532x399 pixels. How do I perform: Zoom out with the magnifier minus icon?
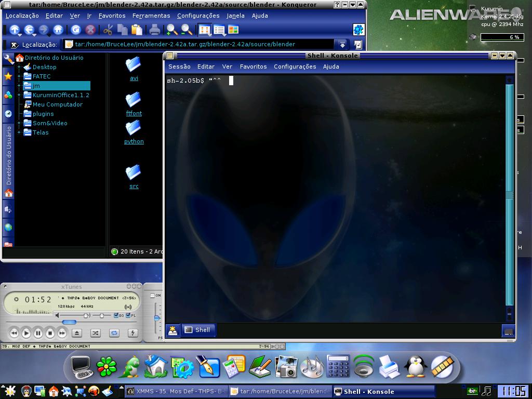(187, 30)
